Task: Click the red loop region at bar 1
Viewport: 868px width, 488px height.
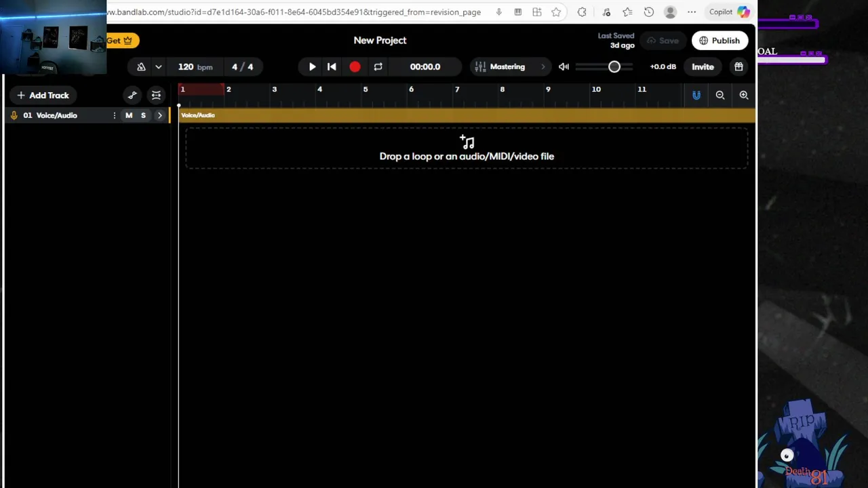Action: click(201, 89)
